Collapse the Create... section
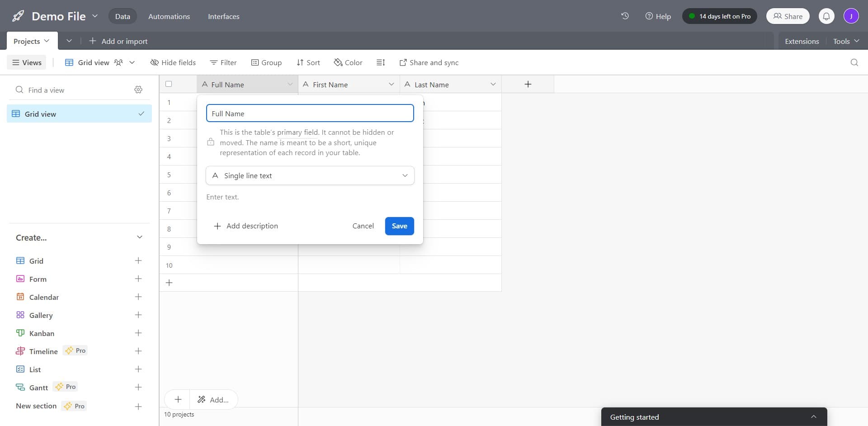The width and height of the screenshot is (868, 426). coord(140,237)
